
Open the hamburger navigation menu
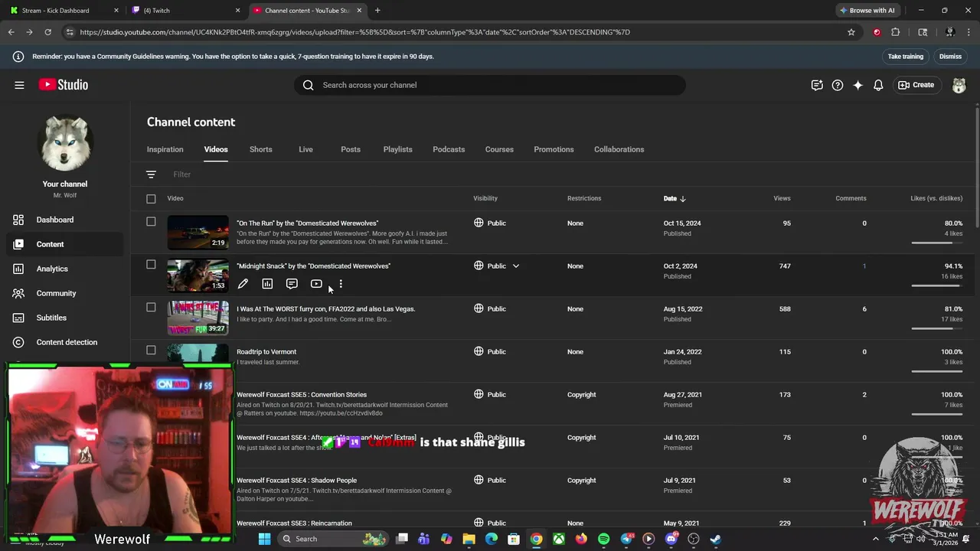coord(19,85)
